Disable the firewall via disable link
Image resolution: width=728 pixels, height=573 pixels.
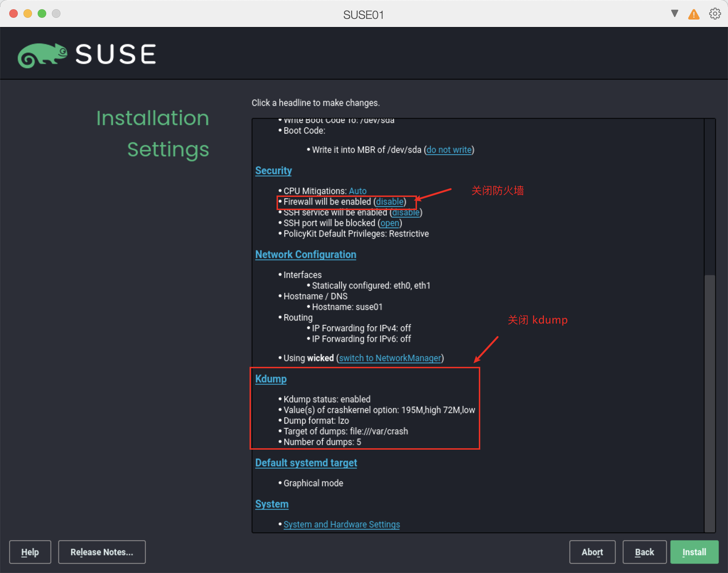tap(390, 202)
